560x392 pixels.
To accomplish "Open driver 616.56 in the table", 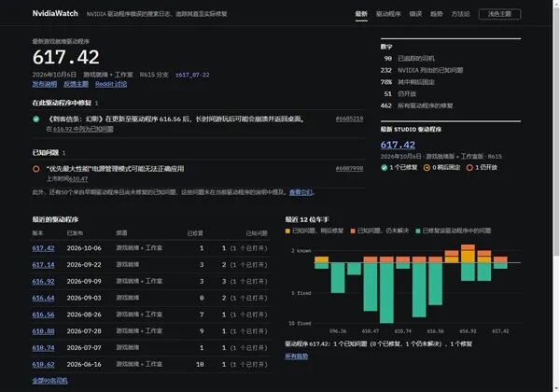I will [x=43, y=315].
